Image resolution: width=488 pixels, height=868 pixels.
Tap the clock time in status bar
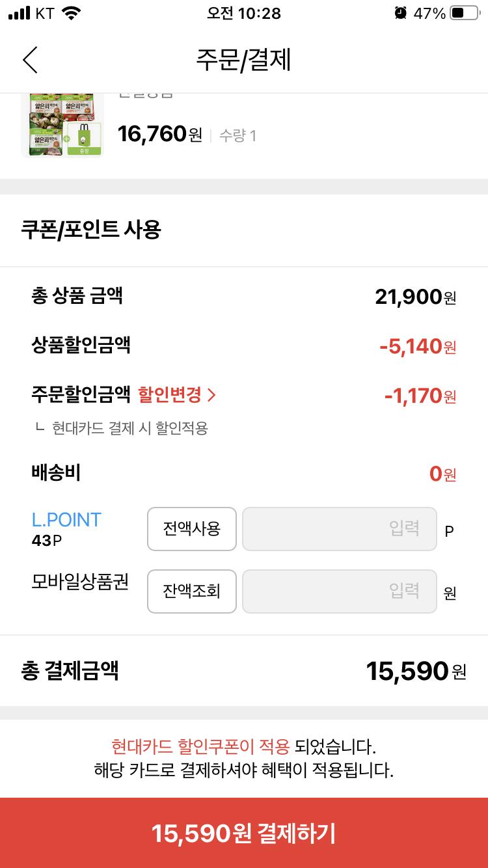pyautogui.click(x=243, y=13)
